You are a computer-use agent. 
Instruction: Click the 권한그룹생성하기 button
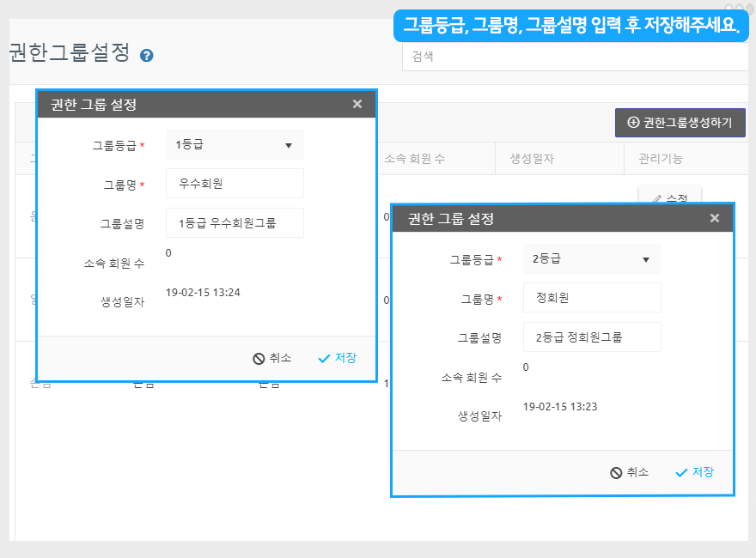pos(680,123)
